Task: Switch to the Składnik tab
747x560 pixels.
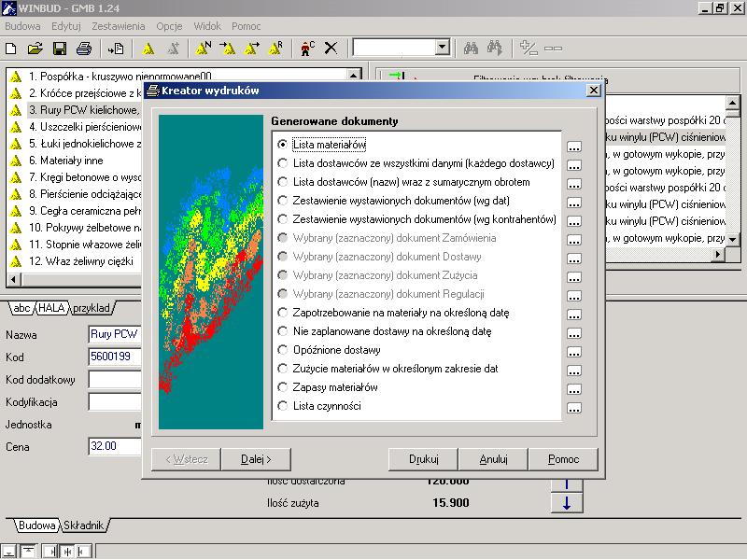Action: pos(85,525)
